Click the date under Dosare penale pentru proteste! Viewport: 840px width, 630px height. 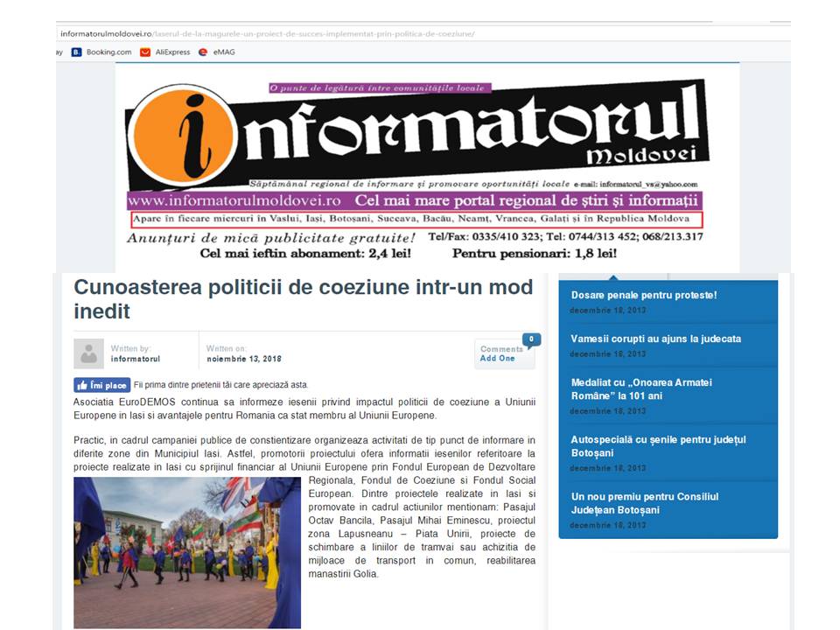pos(608,310)
